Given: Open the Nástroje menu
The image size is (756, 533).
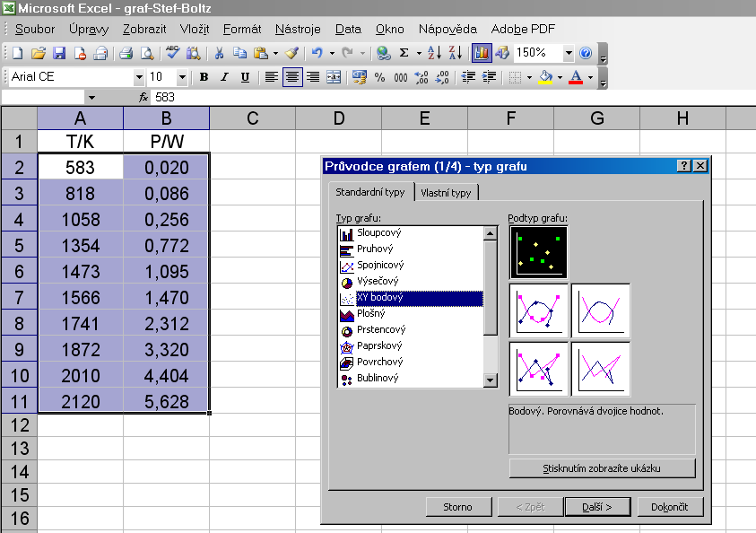Looking at the screenshot, I should (298, 30).
